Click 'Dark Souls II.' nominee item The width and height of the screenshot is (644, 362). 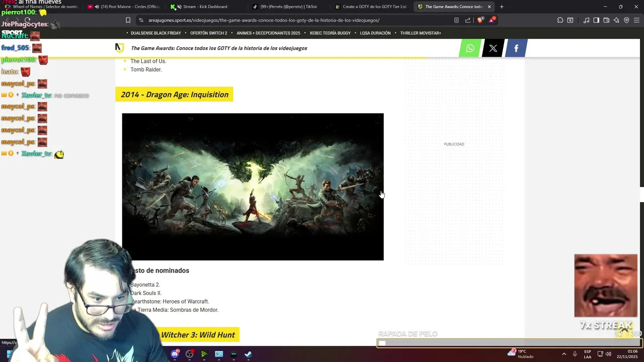click(146, 293)
